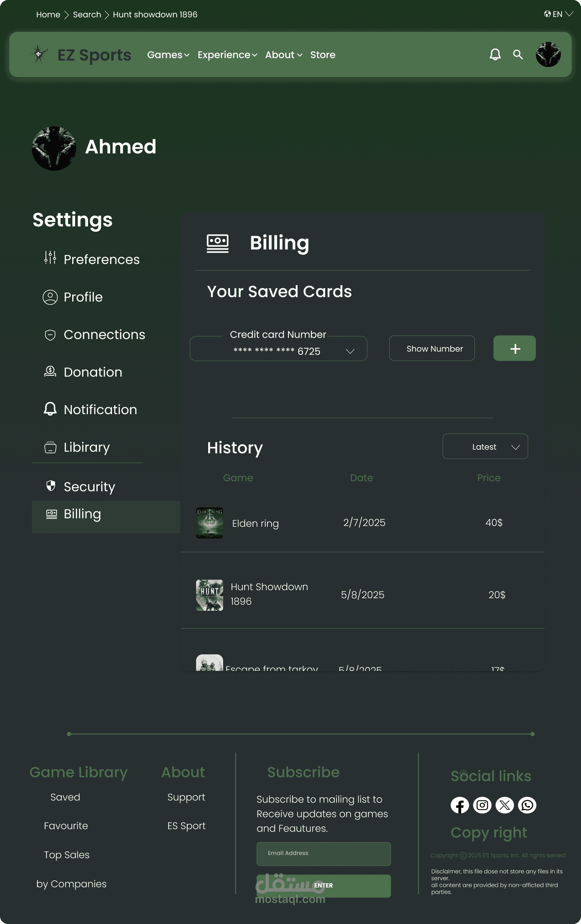Click the Elden Ring game thumbnail
The height and width of the screenshot is (924, 581).
[x=209, y=523]
